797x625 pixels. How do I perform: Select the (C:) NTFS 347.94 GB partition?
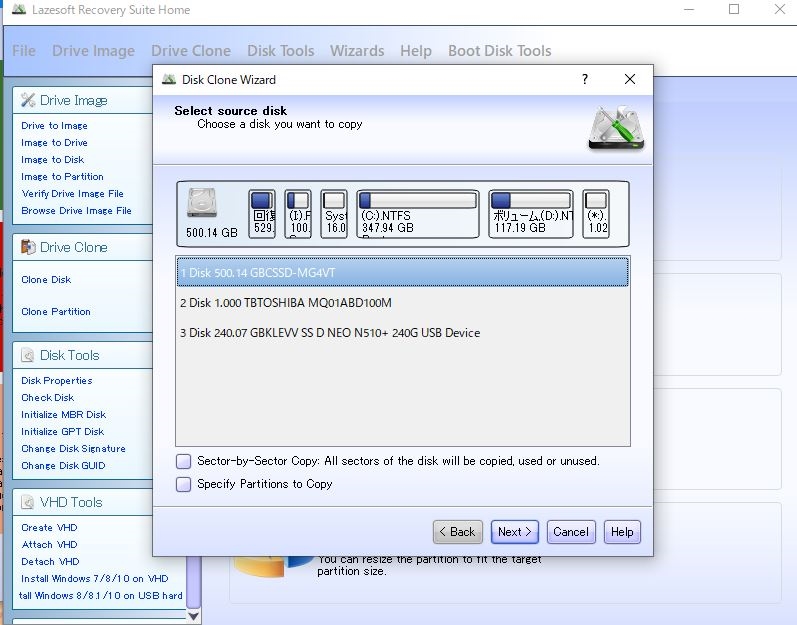coord(418,214)
